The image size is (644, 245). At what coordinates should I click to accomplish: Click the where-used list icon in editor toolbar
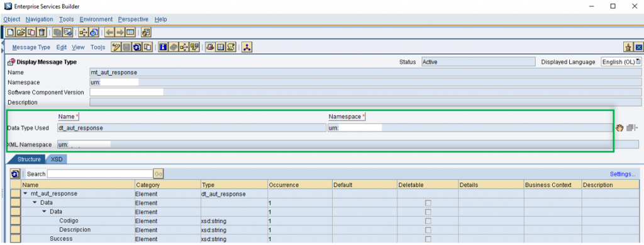point(184,47)
